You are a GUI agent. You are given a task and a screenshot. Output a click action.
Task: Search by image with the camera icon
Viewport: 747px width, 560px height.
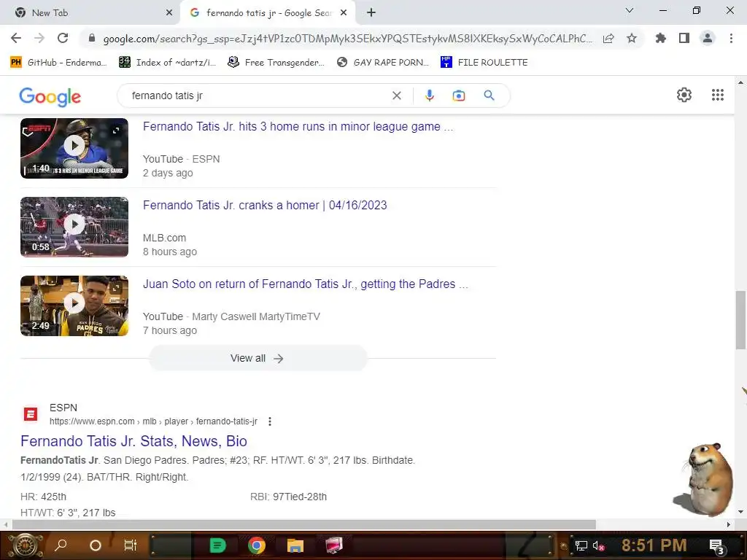click(459, 96)
